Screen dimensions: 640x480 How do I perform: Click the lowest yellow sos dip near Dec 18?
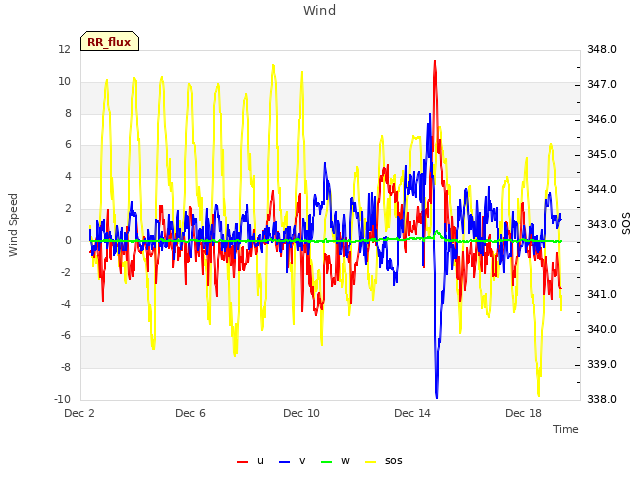539,395
